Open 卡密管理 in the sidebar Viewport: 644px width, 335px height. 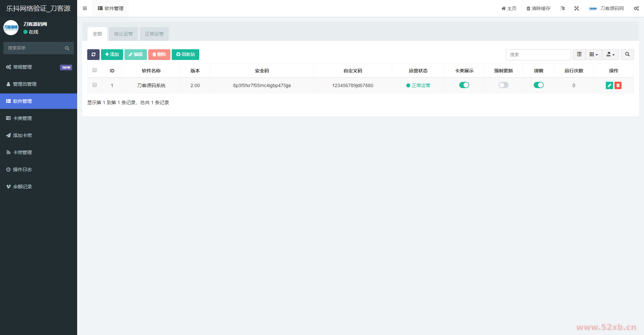point(39,152)
